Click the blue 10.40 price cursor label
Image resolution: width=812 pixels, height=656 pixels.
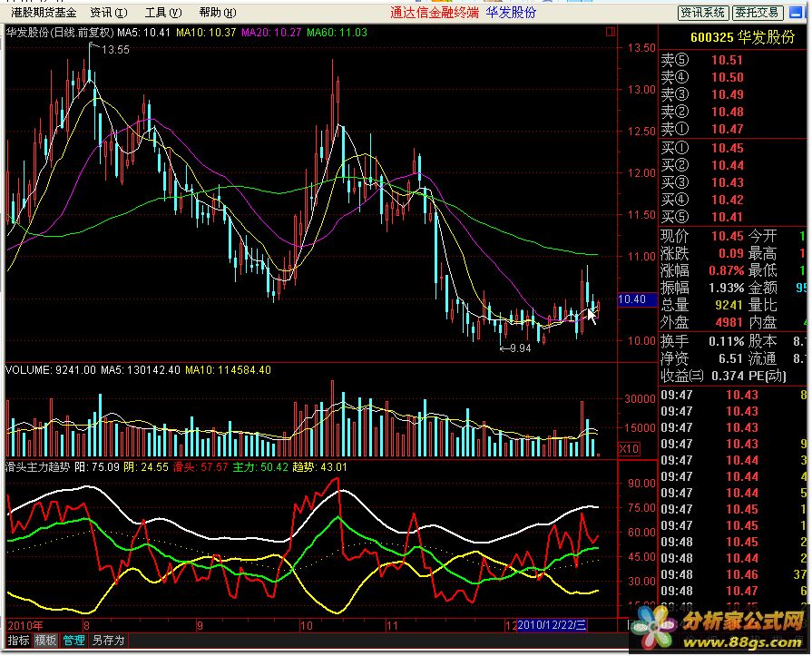tap(637, 299)
